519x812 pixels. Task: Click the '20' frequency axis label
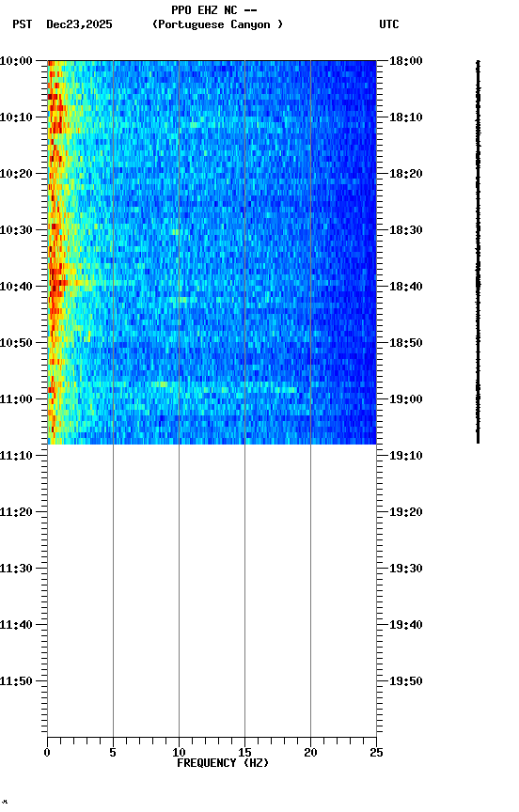[x=310, y=753]
